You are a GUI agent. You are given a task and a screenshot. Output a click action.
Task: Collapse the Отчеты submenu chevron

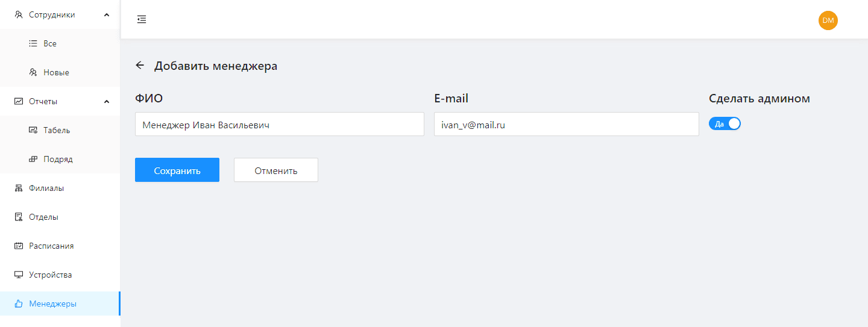pos(107,101)
